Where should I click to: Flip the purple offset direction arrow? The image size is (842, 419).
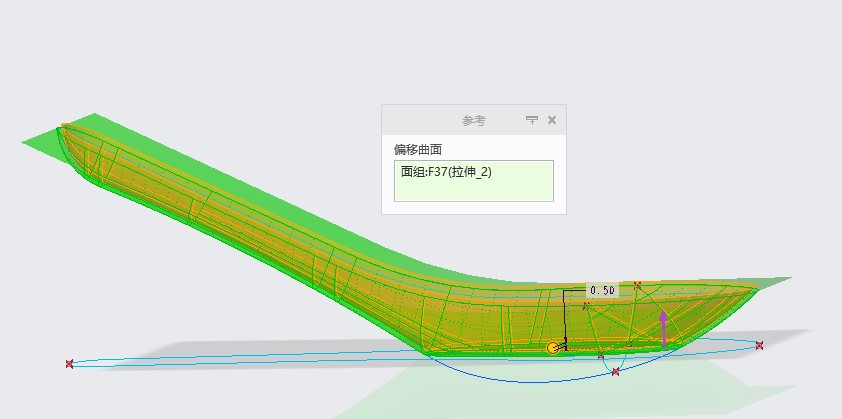pyautogui.click(x=664, y=329)
